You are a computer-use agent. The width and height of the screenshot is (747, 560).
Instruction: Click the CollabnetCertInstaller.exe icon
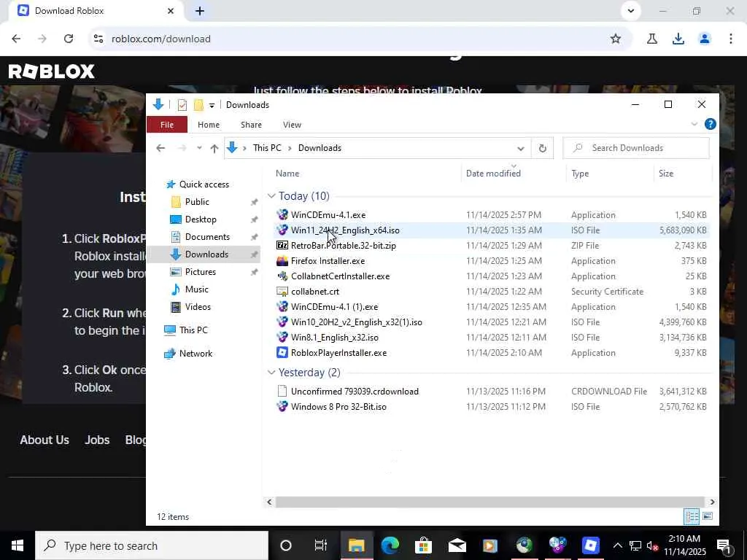(282, 276)
